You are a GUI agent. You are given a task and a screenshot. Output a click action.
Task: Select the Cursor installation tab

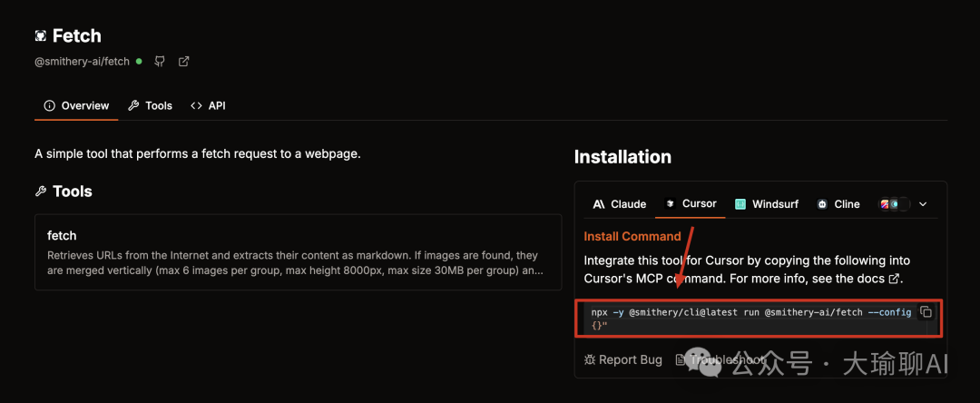point(691,204)
